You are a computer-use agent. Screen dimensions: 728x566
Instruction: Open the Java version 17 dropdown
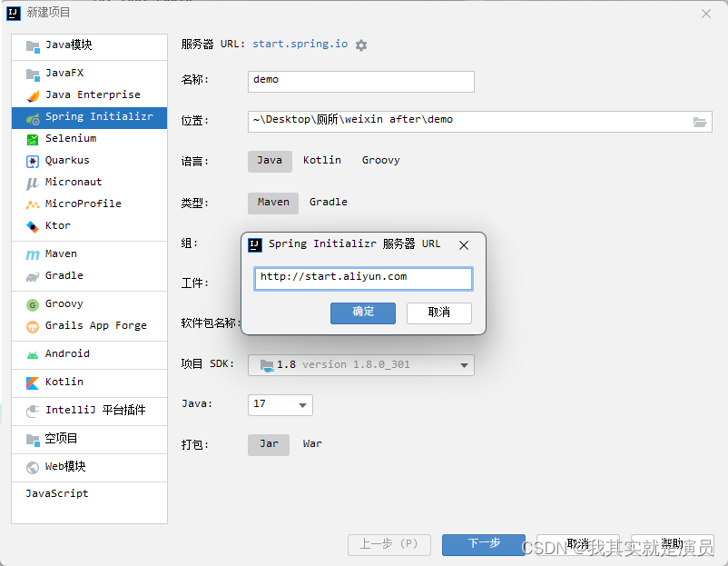click(x=280, y=405)
